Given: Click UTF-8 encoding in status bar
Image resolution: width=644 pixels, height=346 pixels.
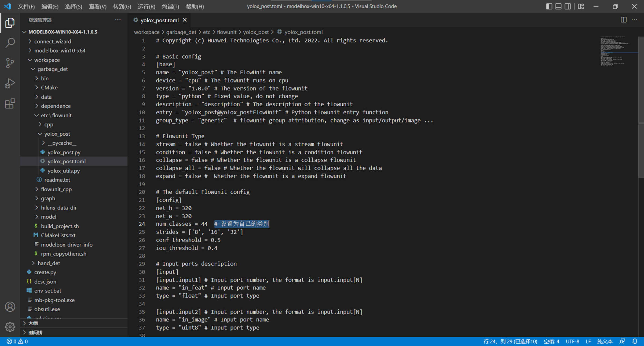Looking at the screenshot, I should (x=572, y=341).
